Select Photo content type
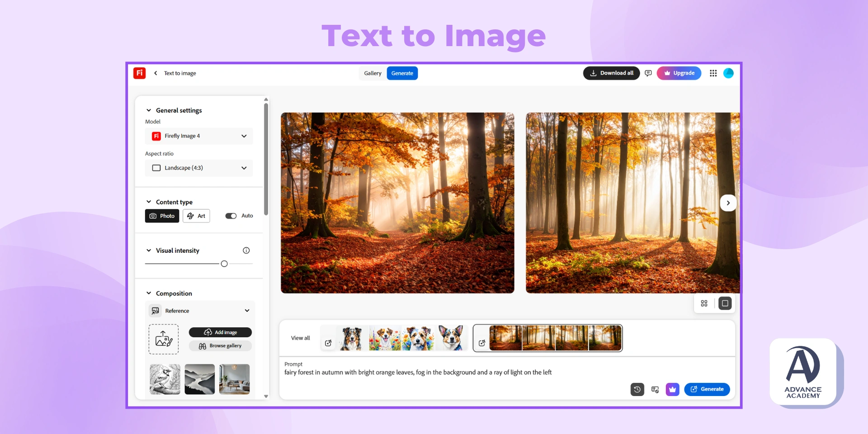This screenshot has width=868, height=434. click(x=162, y=216)
